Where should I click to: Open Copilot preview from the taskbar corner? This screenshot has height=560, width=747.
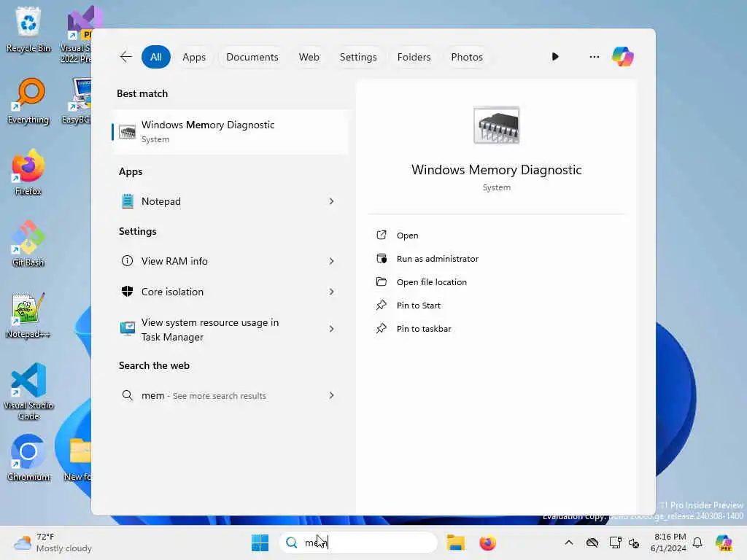pos(724,542)
